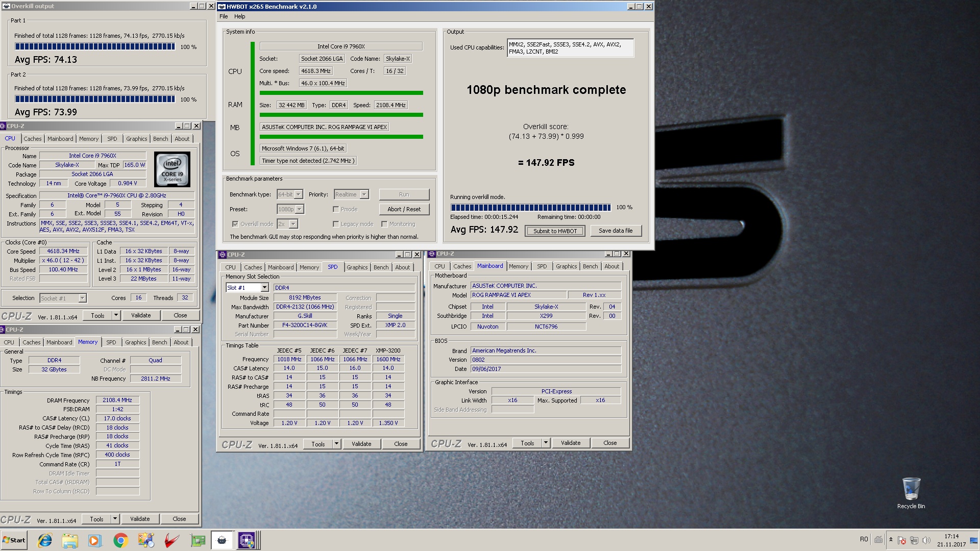Enable the Monitoring checkbox
Image resolution: width=980 pixels, height=551 pixels.
(384, 224)
